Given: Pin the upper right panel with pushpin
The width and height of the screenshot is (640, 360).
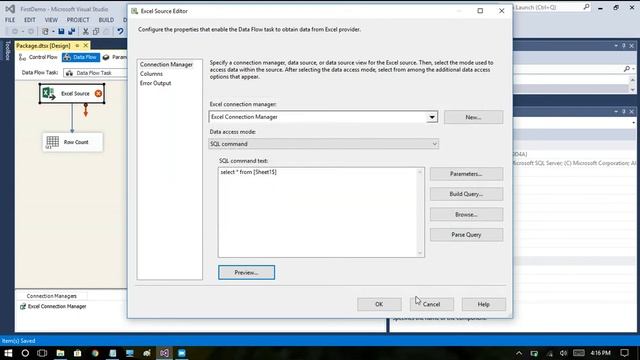Looking at the screenshot, I should point(624,46).
